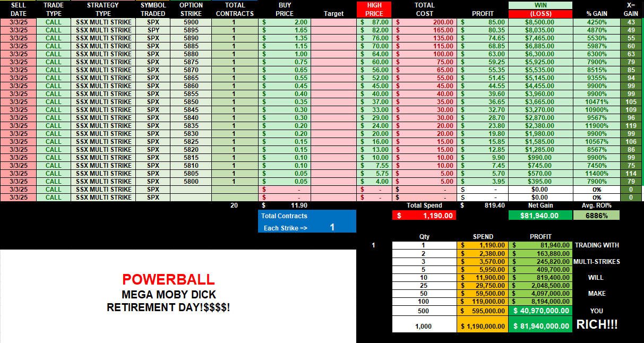Click the SPY symbol cell in the 5895 strike row
Image resolution: width=644 pixels, height=343 pixels.
click(153, 30)
